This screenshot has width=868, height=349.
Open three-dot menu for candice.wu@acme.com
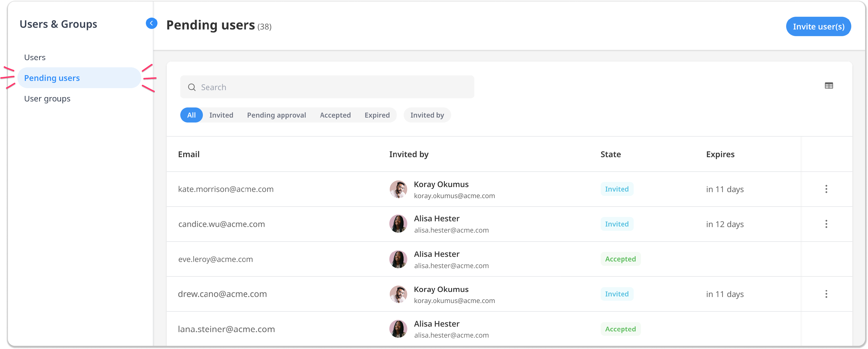point(826,224)
